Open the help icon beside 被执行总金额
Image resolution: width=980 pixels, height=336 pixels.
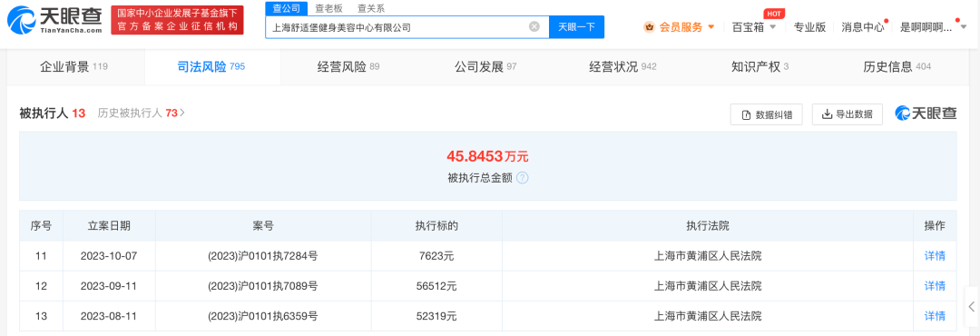point(523,178)
